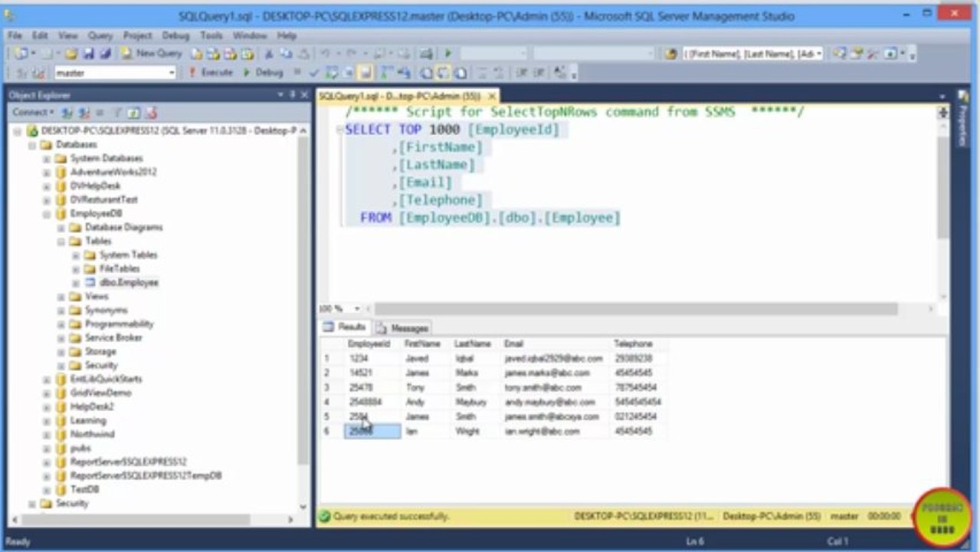Collapse the Databases node
Viewport: 980px width, 552px height.
(x=32, y=144)
